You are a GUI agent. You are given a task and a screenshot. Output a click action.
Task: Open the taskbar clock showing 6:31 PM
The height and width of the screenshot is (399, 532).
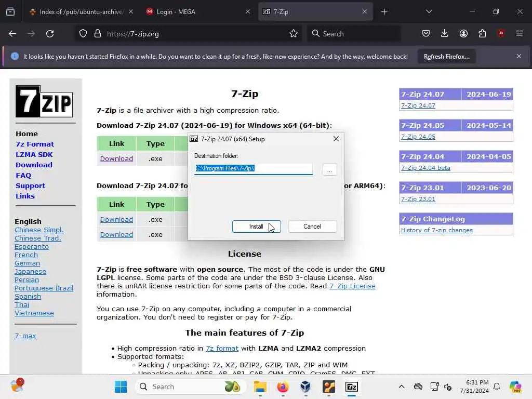pos(474,387)
